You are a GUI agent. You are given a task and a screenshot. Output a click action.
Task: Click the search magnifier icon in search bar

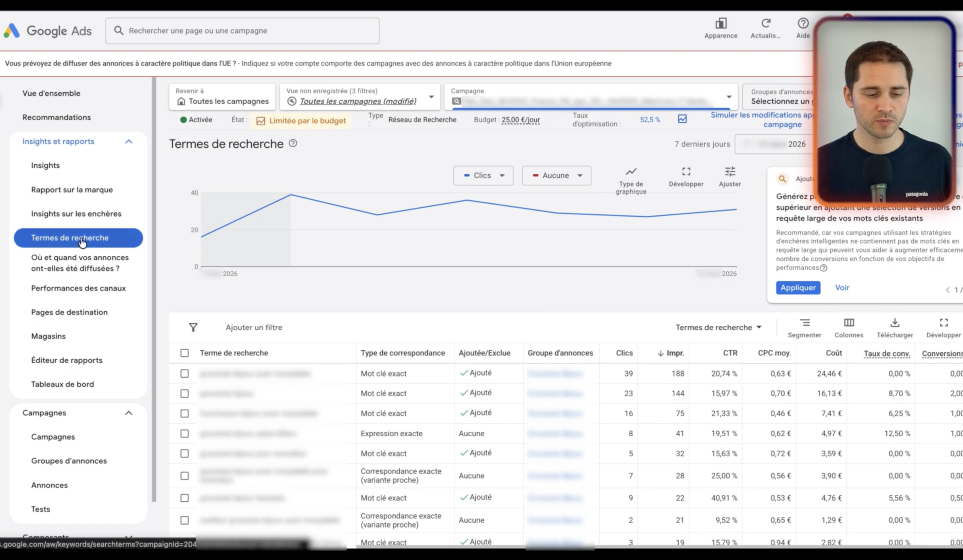click(x=118, y=30)
